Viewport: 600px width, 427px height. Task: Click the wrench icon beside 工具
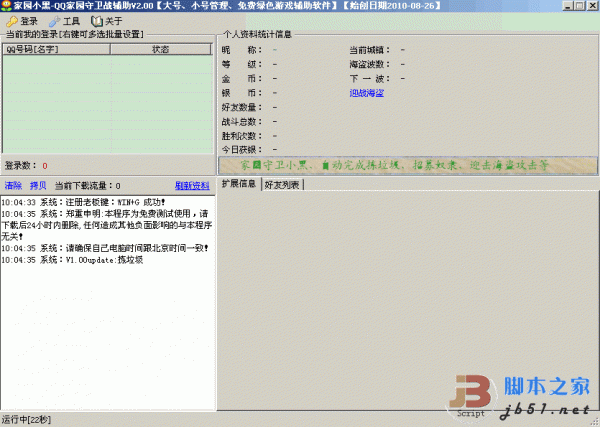(x=54, y=21)
